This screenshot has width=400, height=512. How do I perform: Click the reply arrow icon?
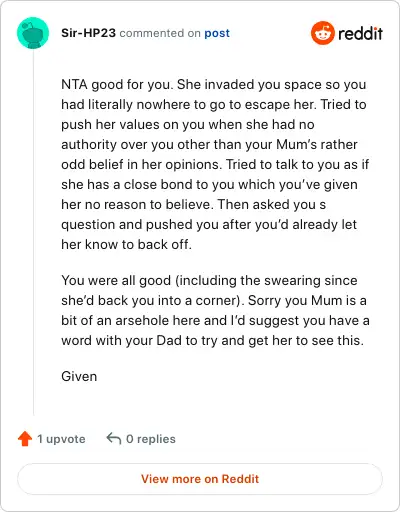(113, 439)
